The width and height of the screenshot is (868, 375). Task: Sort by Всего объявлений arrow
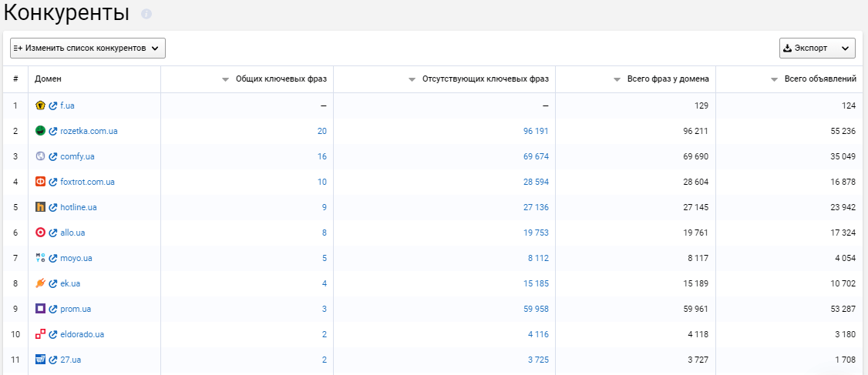[775, 79]
